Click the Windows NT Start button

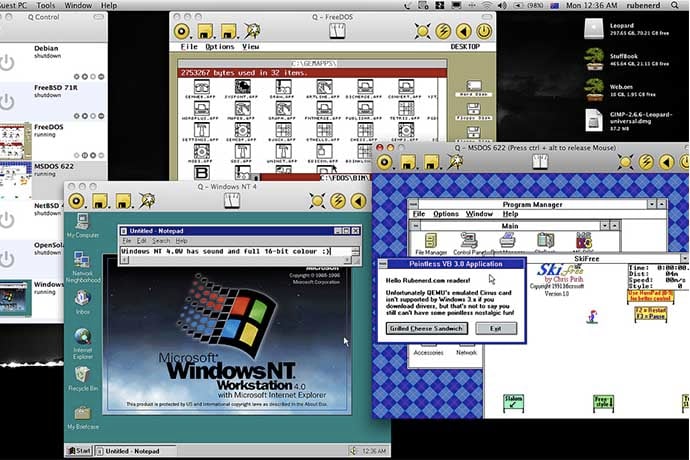(x=79, y=451)
